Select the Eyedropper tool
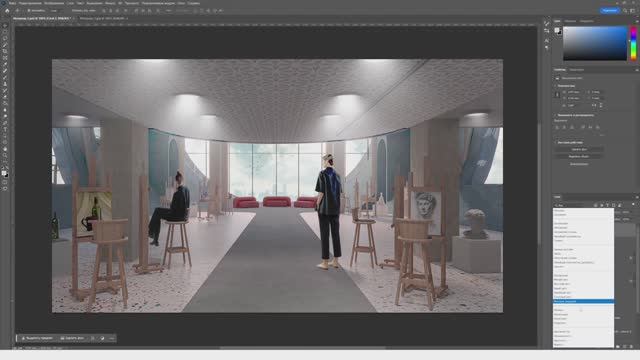This screenshot has width=640, height=360. coord(5,64)
